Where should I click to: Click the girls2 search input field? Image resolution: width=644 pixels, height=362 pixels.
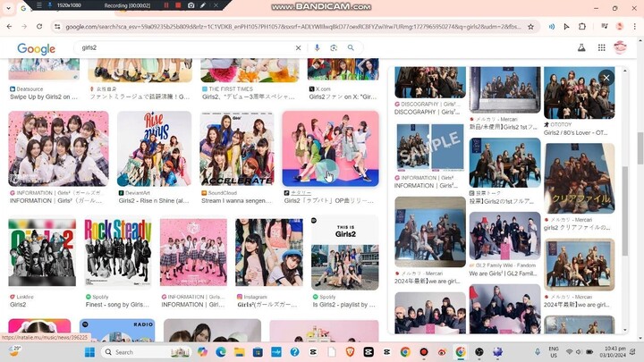[187, 47]
